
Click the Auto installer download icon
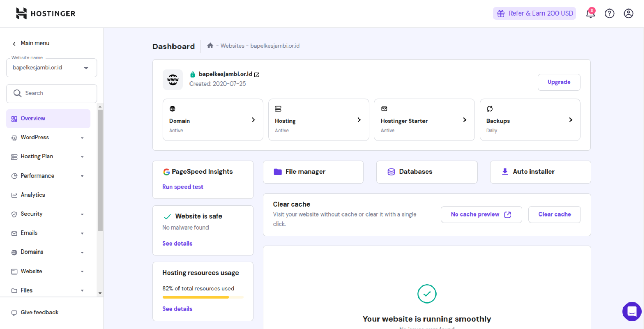tap(505, 172)
